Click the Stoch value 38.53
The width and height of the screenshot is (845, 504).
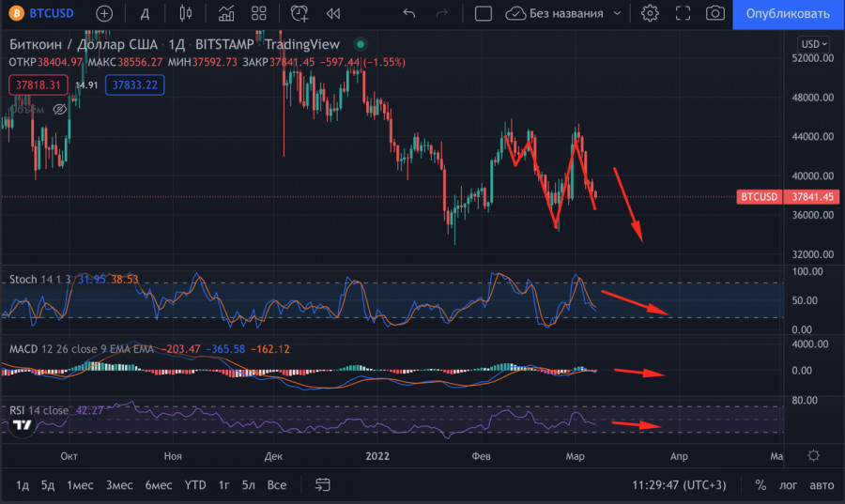pyautogui.click(x=125, y=280)
